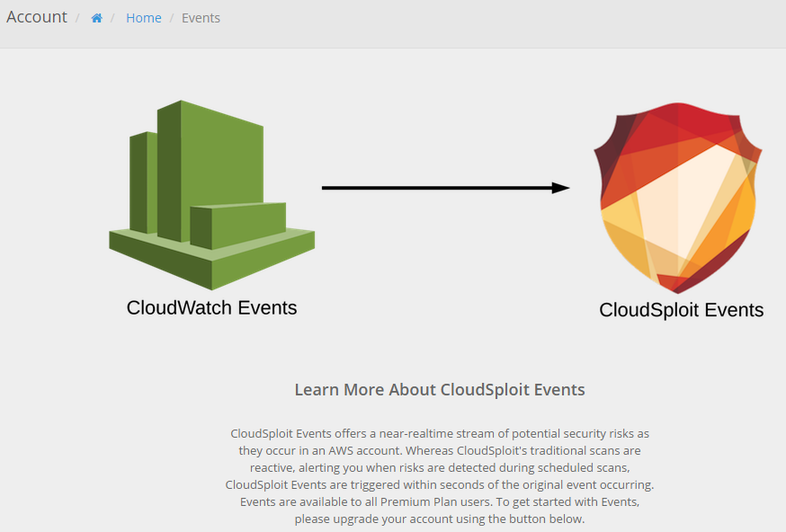Click the line beginning 'CloudSploit Events offers a near-realtime'

440,434
